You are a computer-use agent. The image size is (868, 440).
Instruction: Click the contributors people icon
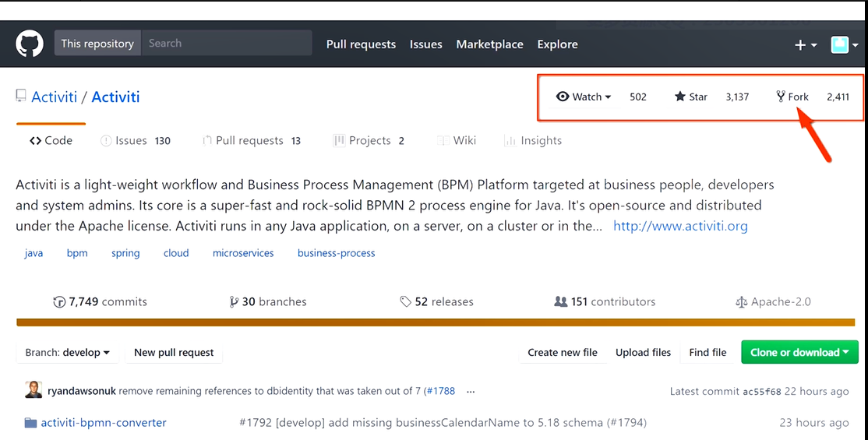pos(560,302)
